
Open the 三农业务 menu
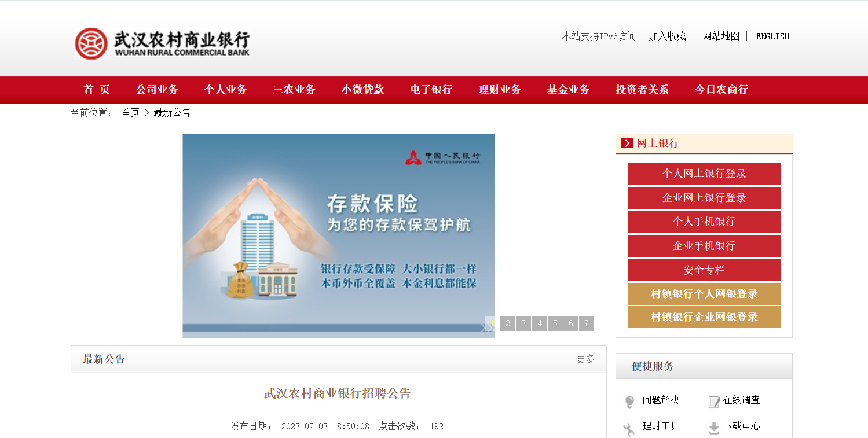tap(294, 90)
